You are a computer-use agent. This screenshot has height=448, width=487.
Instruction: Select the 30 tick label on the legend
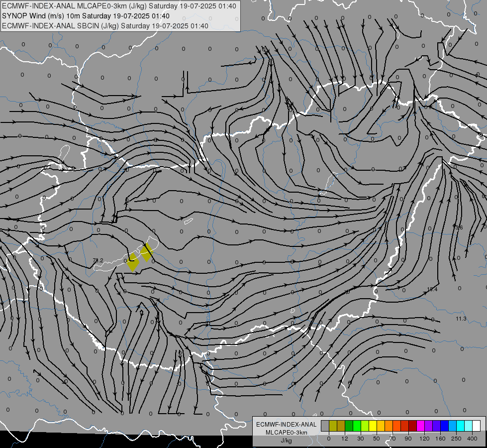click(361, 439)
